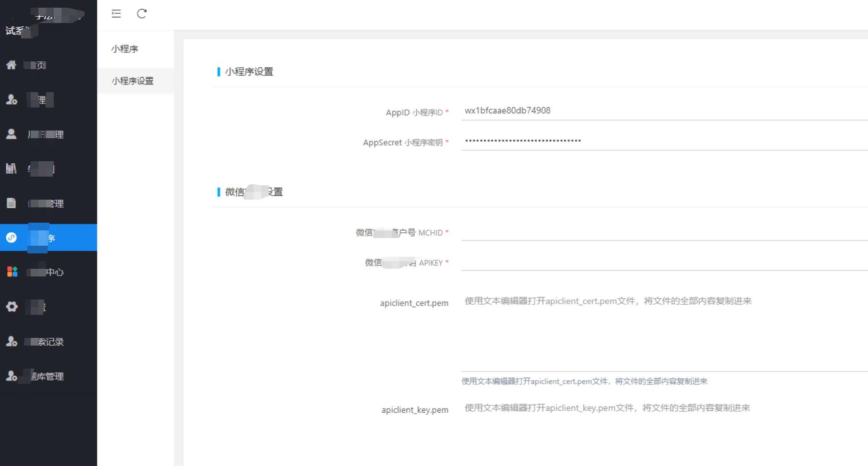Switch to the 小程序 tab
868x466 pixels.
124,48
